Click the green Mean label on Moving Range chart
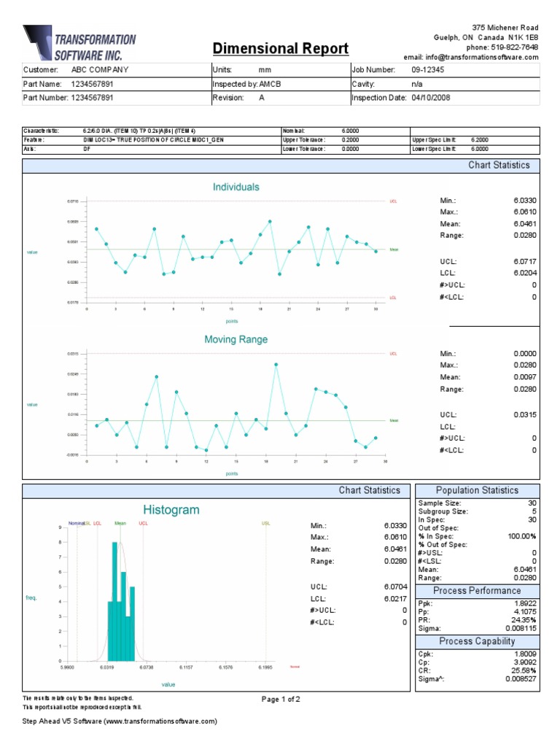 (x=394, y=420)
